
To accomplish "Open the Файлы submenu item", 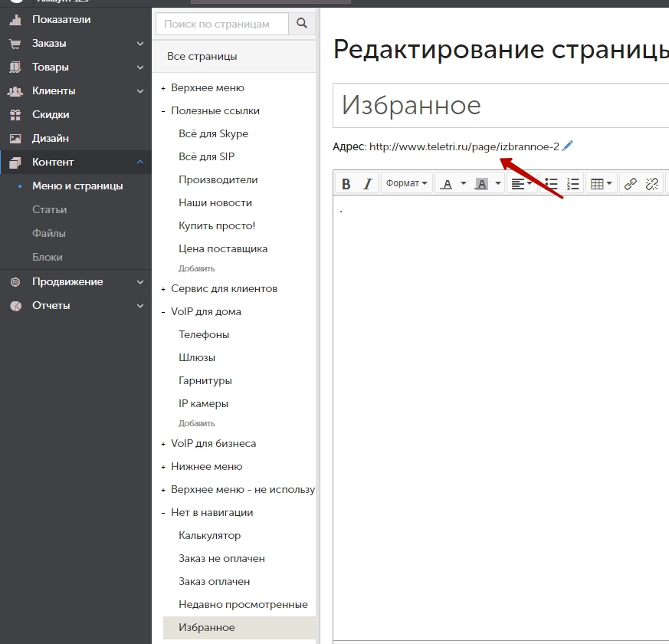I will pos(49,233).
